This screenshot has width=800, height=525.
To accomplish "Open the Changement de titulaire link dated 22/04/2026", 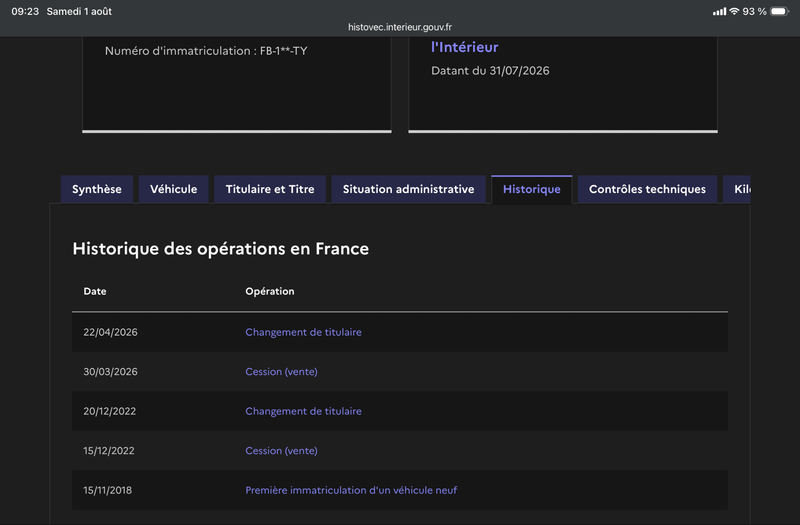I will pos(304,332).
